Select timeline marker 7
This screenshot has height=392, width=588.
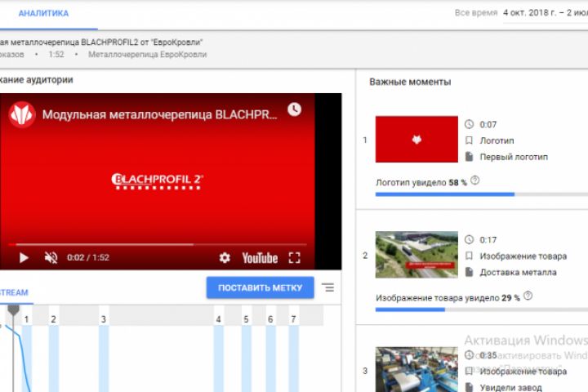(293, 319)
